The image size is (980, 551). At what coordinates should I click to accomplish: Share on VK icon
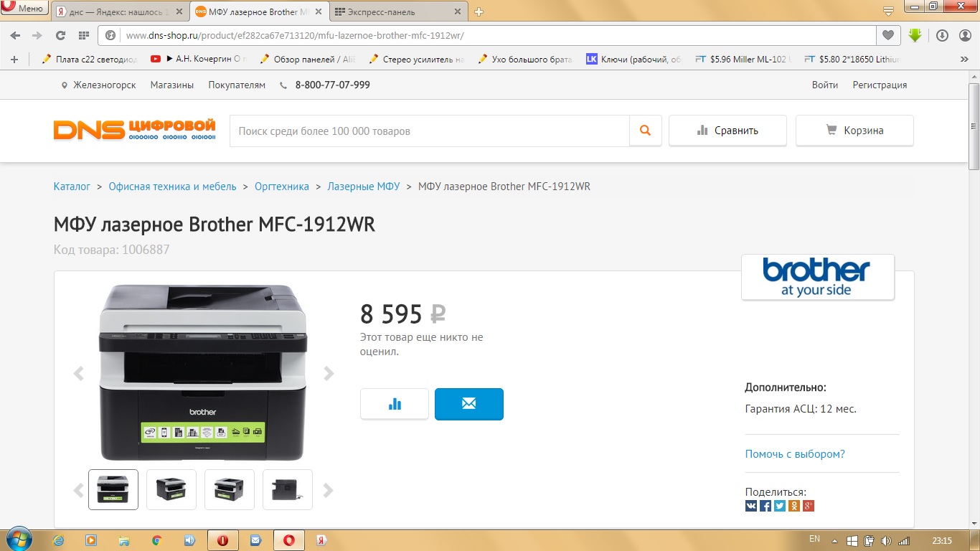coord(751,506)
